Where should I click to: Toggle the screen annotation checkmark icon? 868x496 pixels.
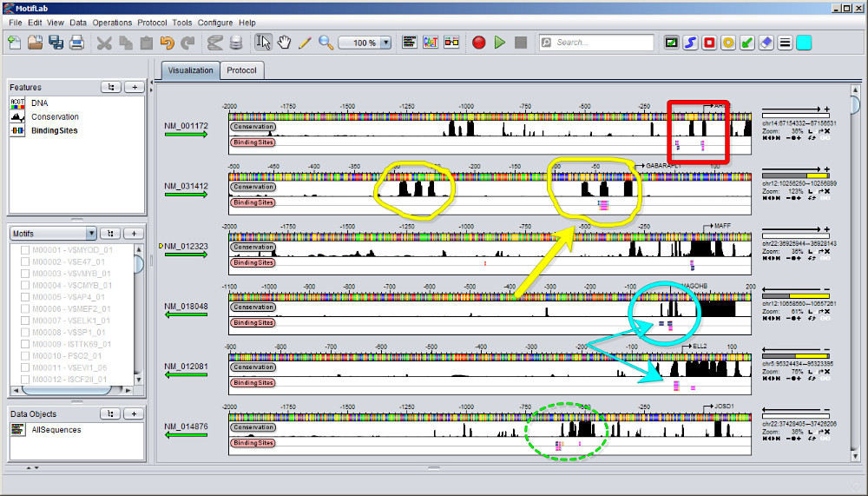[x=672, y=43]
